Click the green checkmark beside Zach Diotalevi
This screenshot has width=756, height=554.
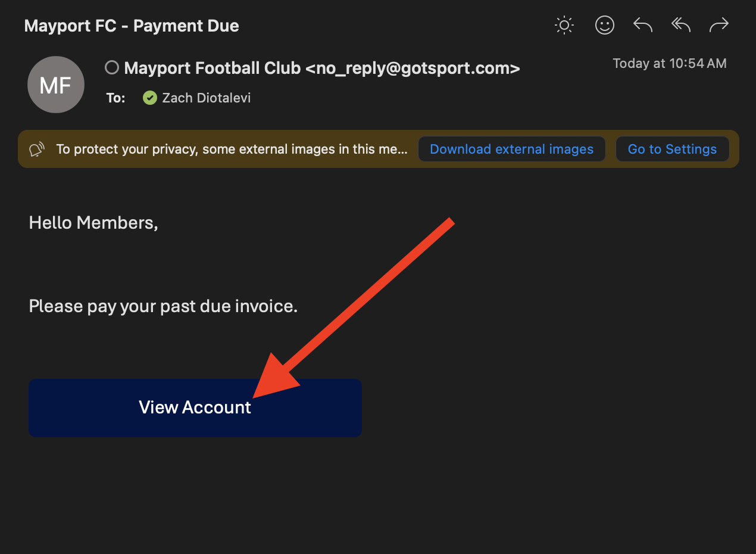click(150, 98)
